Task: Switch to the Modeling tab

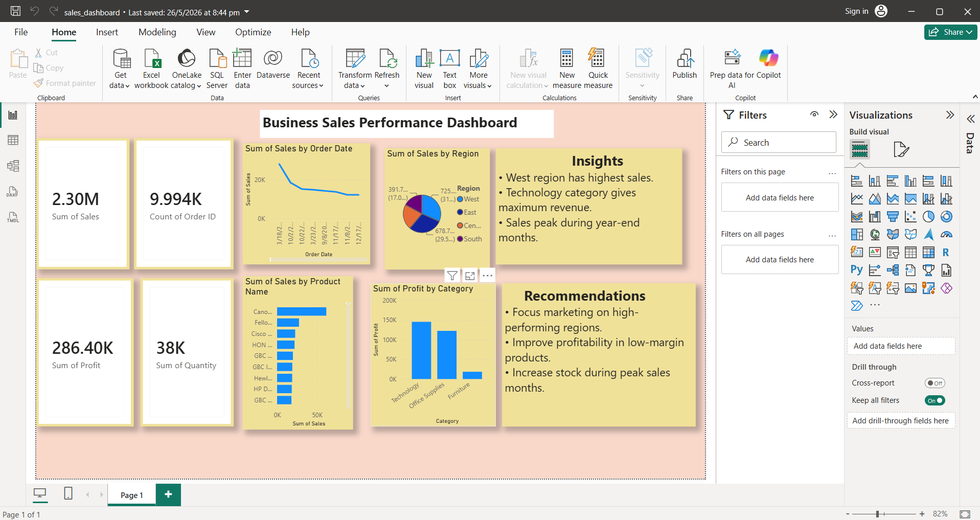Action: [x=157, y=32]
